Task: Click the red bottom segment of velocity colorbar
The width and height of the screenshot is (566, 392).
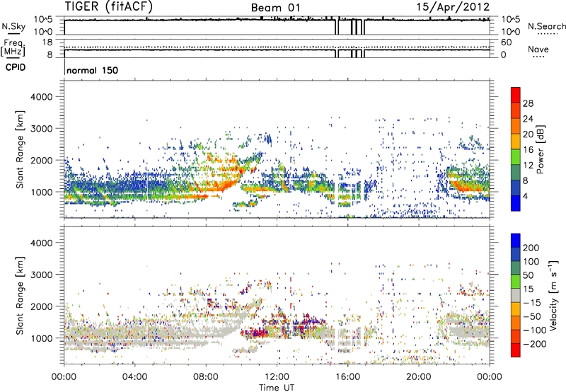Action: tap(516, 350)
